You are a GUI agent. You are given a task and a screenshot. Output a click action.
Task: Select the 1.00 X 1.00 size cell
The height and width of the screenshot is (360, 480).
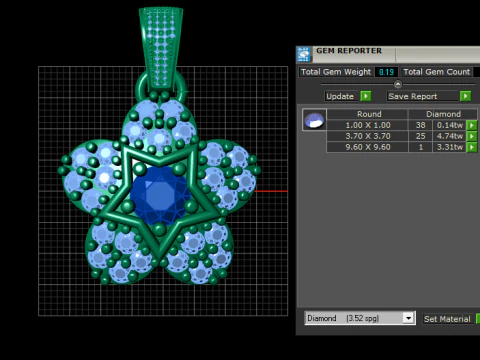[x=367, y=125]
